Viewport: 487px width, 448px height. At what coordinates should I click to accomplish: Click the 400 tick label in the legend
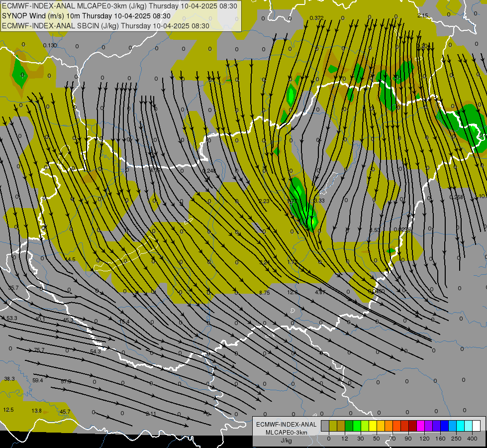tap(472, 439)
